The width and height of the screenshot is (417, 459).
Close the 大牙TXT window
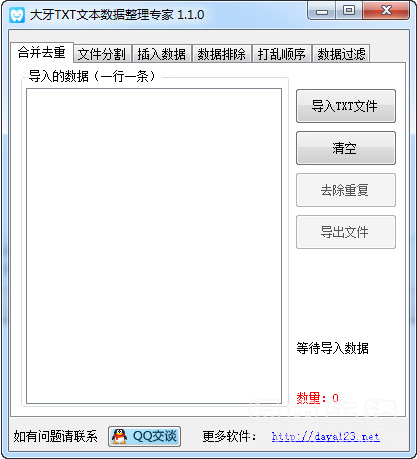coord(386,11)
